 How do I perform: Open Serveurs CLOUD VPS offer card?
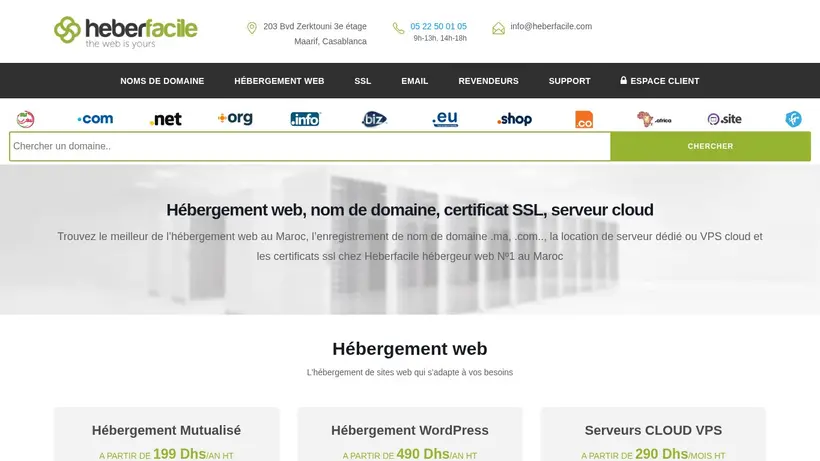(x=653, y=434)
